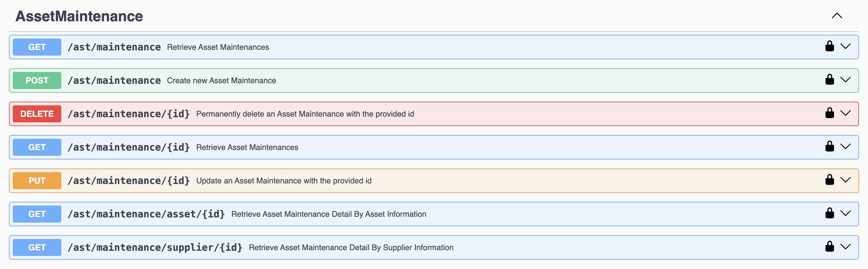Click the authorization lock on the POST row
This screenshot has width=868, height=269.
coord(829,80)
